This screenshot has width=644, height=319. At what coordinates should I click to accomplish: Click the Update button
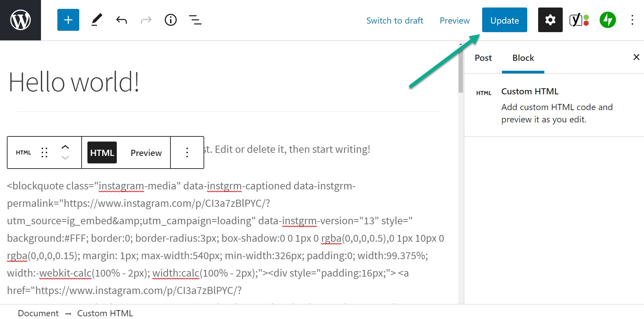[505, 20]
